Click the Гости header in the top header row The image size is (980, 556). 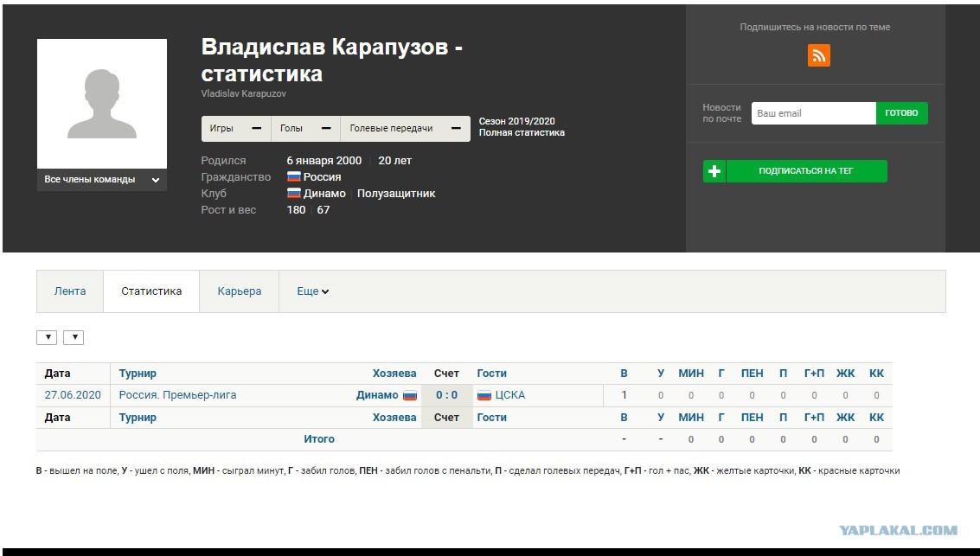click(492, 374)
